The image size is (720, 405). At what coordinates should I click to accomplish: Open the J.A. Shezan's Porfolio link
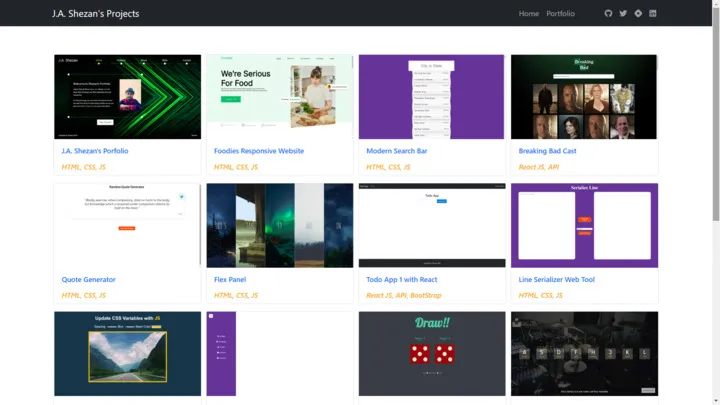[x=95, y=151]
